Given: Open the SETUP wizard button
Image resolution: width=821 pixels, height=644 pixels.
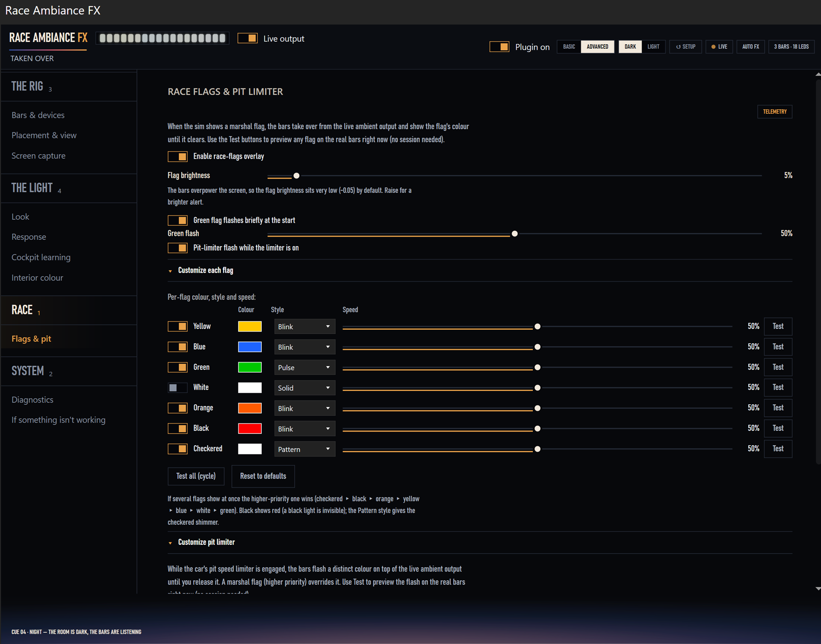Looking at the screenshot, I should (685, 47).
